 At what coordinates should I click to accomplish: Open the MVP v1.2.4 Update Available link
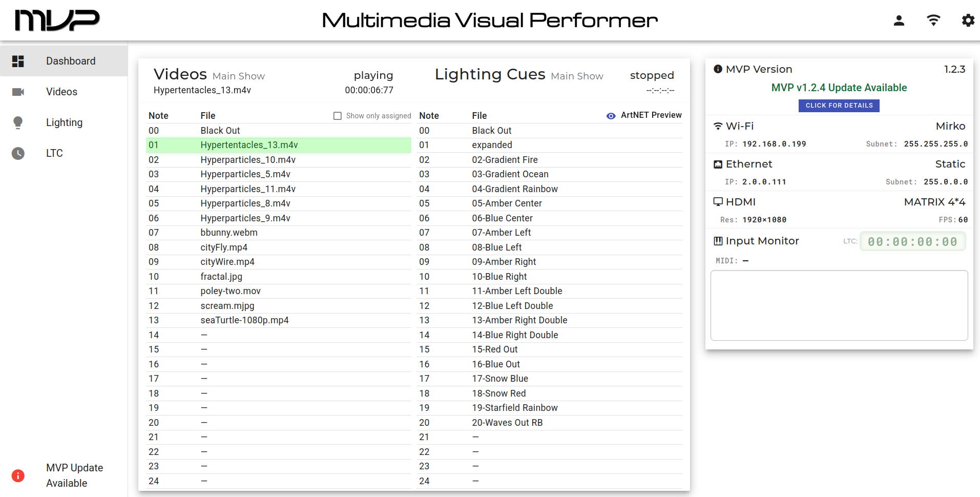pyautogui.click(x=839, y=88)
